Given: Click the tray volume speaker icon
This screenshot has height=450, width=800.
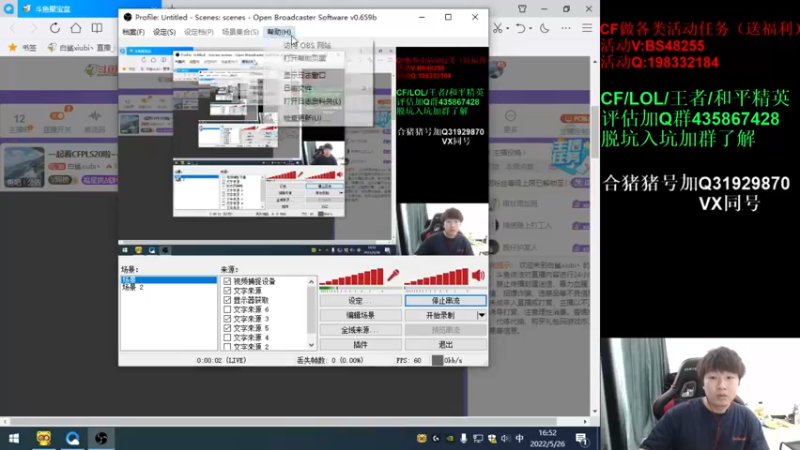Looking at the screenshot, I should 505,438.
